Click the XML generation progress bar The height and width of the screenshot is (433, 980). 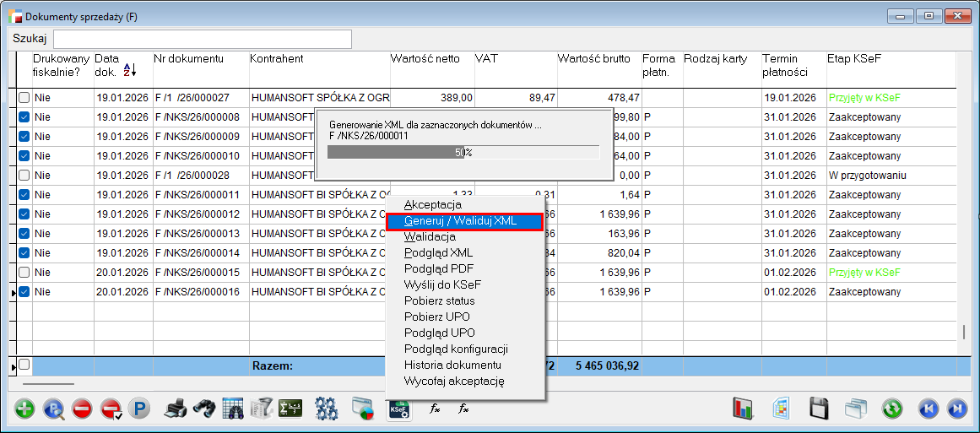click(x=463, y=152)
